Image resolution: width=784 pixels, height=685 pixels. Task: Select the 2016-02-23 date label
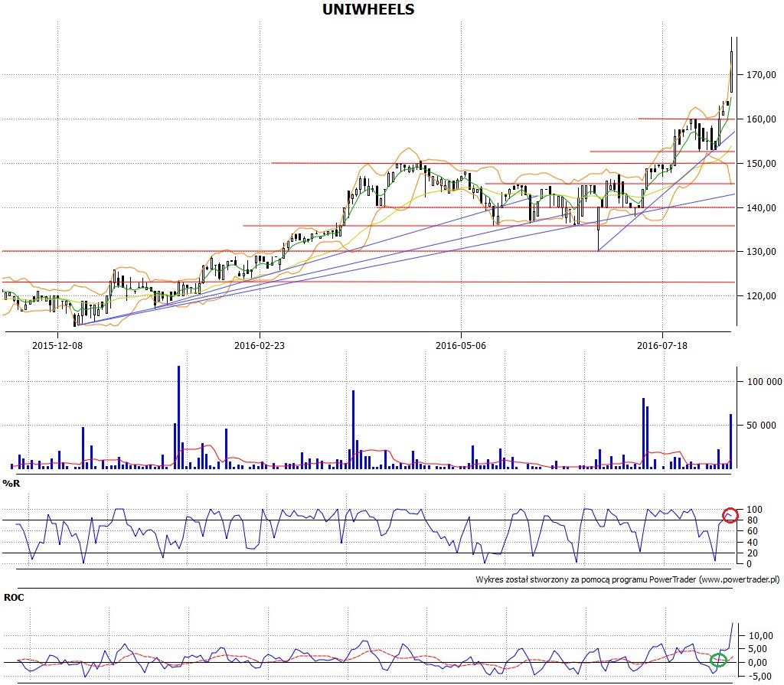coord(259,345)
